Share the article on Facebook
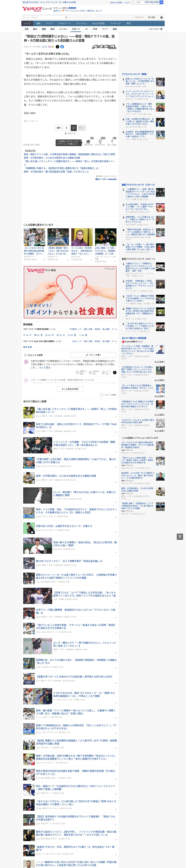186x868 pixels. point(62,47)
